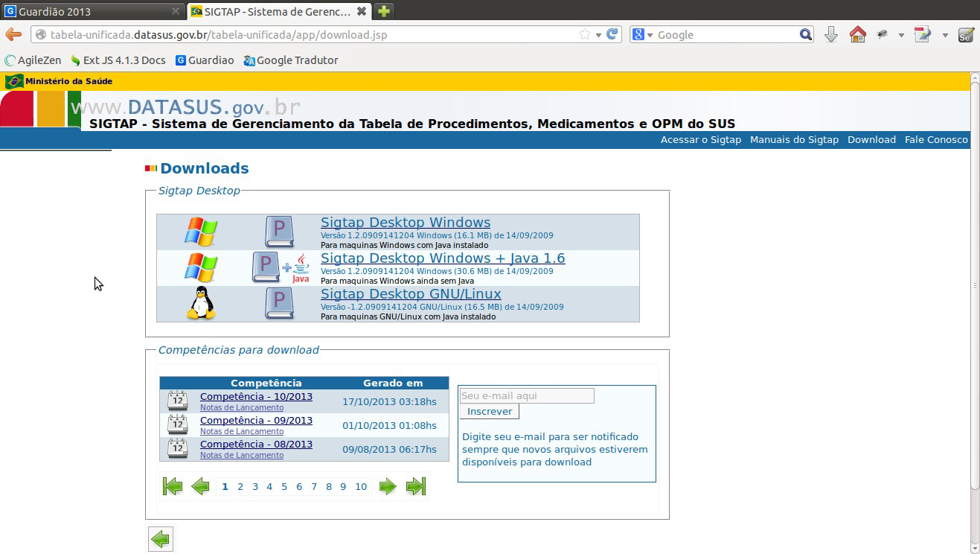The height and width of the screenshot is (554, 980).
Task: Click the green back arrow below the panels
Action: 161,538
